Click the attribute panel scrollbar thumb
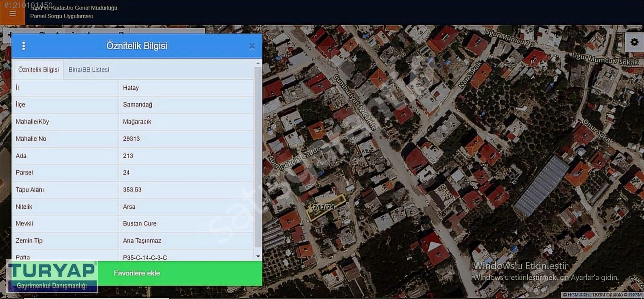Viewport: 644px width, 299px height. tap(258, 157)
